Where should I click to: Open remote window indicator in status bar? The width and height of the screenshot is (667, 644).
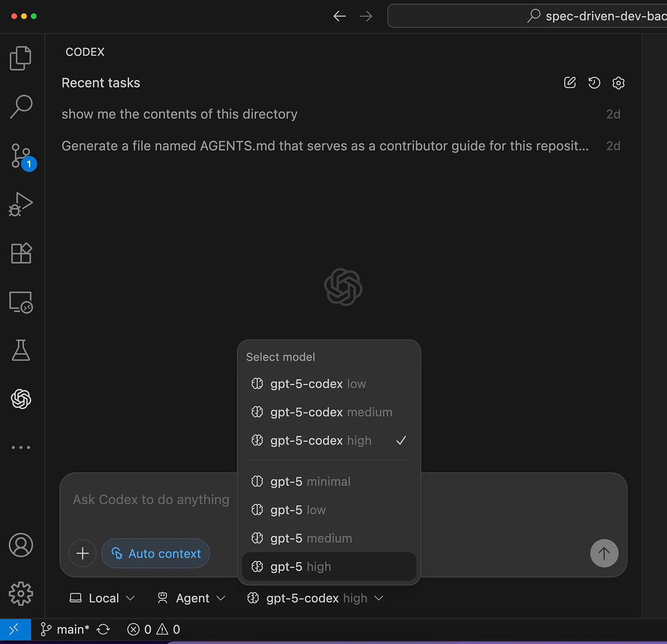point(15,629)
